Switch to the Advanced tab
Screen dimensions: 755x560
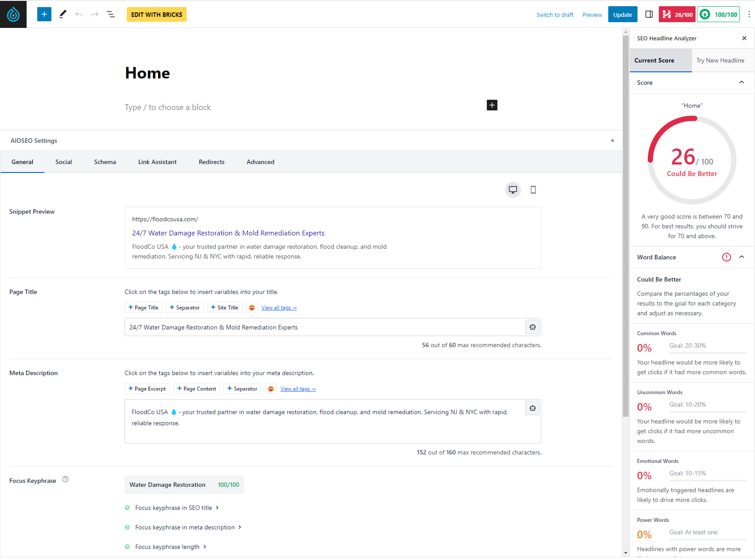pos(260,162)
